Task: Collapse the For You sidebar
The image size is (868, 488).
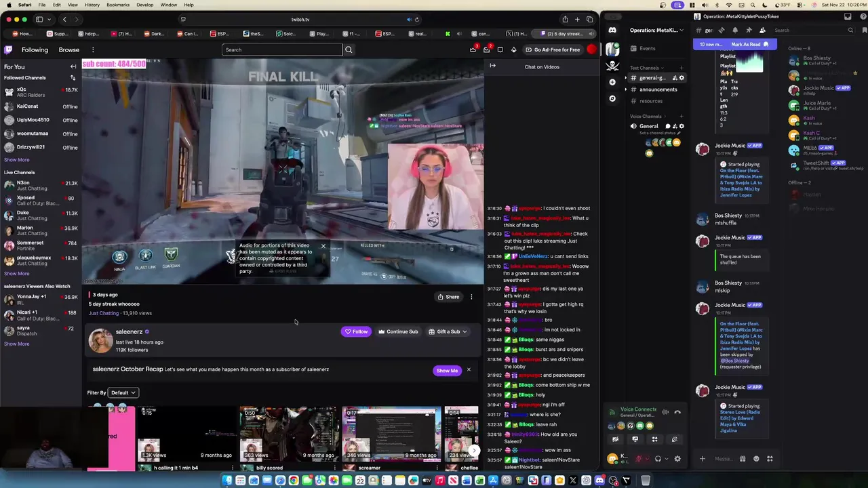Action: point(73,66)
